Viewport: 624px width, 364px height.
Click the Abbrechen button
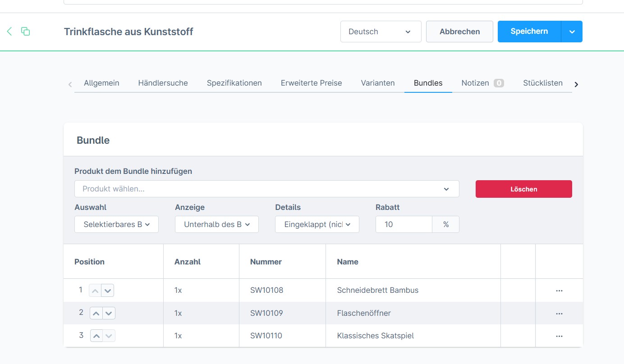(459, 32)
